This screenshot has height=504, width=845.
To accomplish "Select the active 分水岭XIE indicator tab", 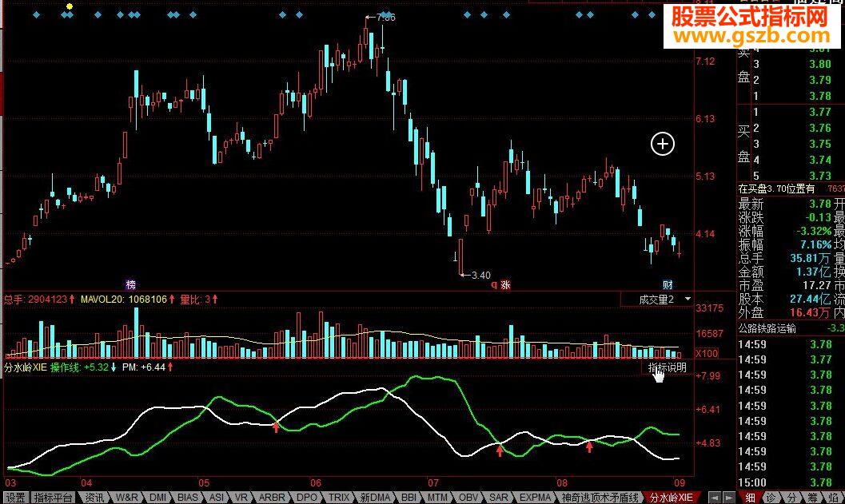I will point(671,498).
